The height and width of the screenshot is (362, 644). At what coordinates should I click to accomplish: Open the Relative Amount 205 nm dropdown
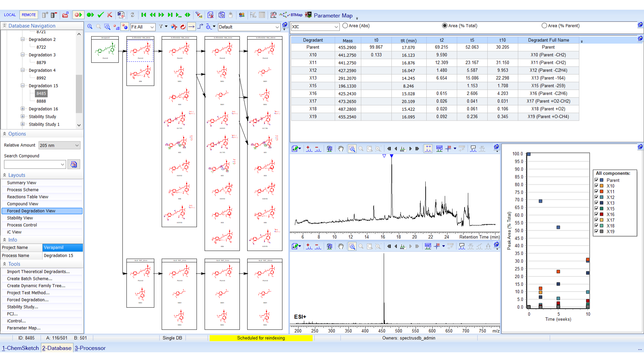click(x=77, y=145)
